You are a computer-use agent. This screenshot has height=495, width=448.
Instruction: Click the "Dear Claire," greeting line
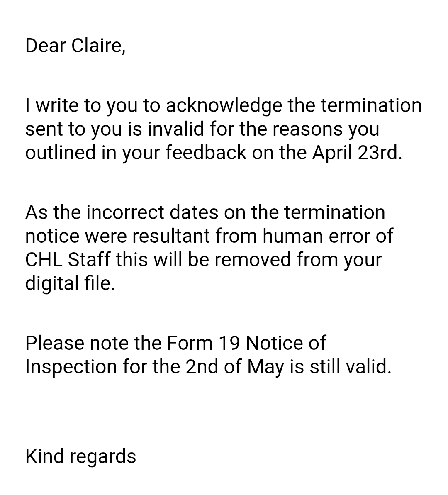[75, 45]
